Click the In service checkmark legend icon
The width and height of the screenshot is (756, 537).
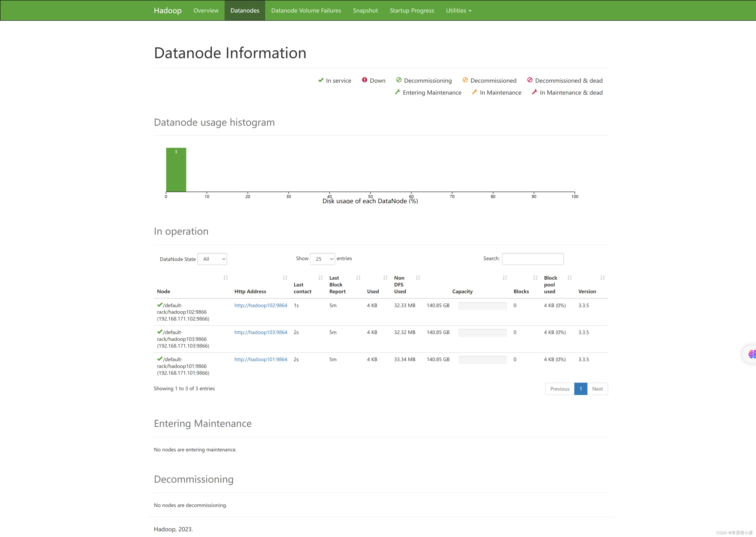[x=321, y=80]
